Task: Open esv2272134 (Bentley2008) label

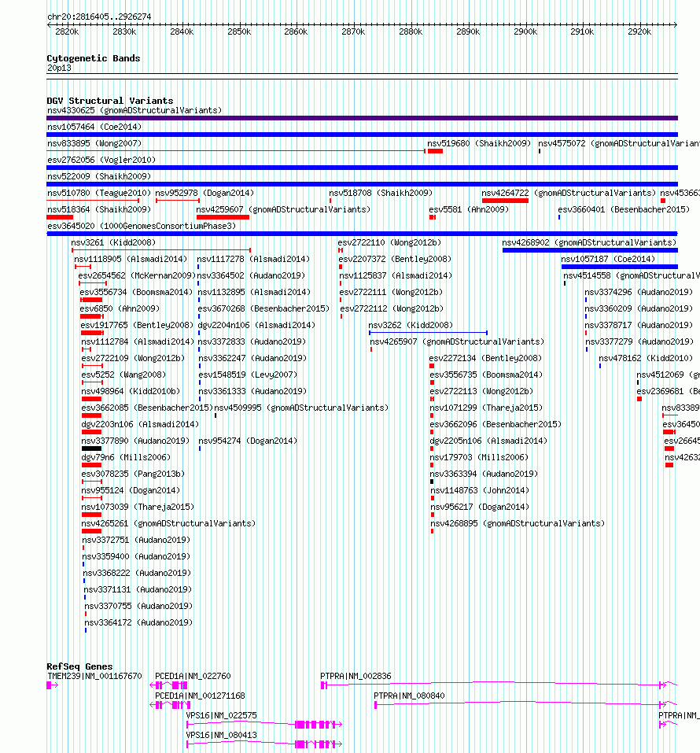Action: (x=485, y=358)
